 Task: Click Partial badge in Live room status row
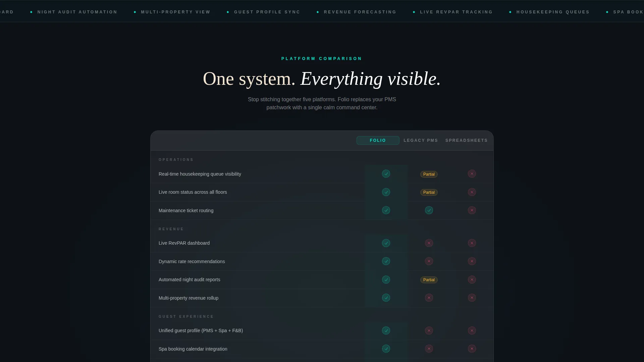click(429, 192)
